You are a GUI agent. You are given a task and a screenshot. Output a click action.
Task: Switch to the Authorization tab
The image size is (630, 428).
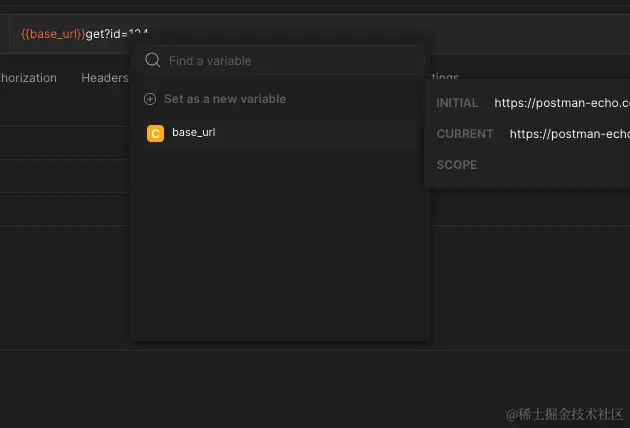coord(28,78)
